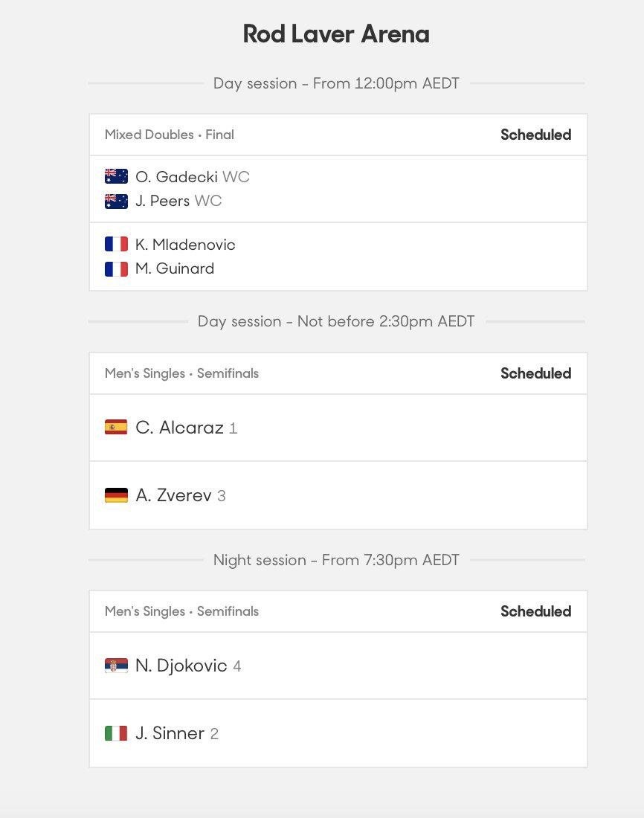Open A. Zverev player profile

(x=173, y=495)
